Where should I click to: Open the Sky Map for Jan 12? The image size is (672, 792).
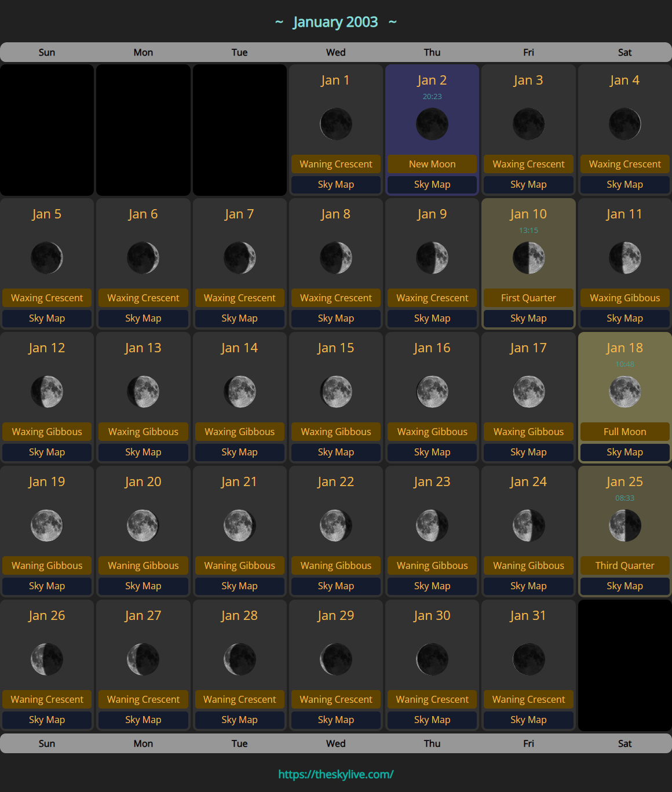(x=47, y=452)
